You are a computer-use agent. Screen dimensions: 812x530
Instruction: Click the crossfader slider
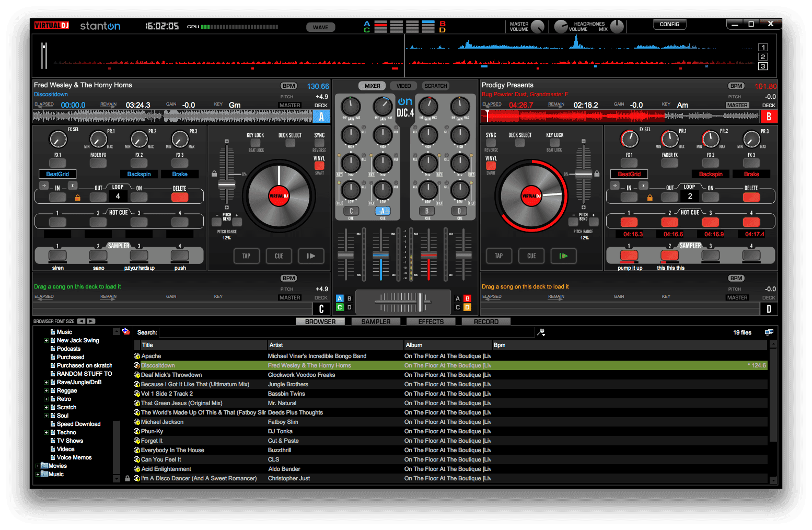pos(421,303)
